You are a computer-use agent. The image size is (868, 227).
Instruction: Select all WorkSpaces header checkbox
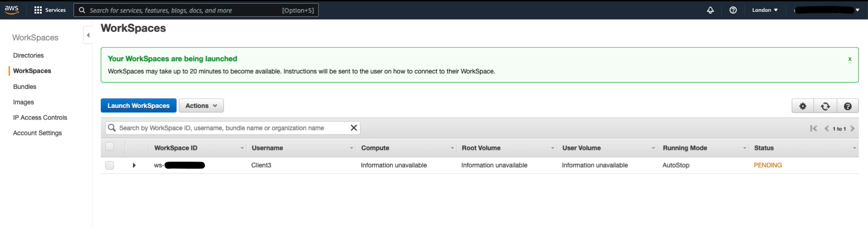(x=109, y=146)
